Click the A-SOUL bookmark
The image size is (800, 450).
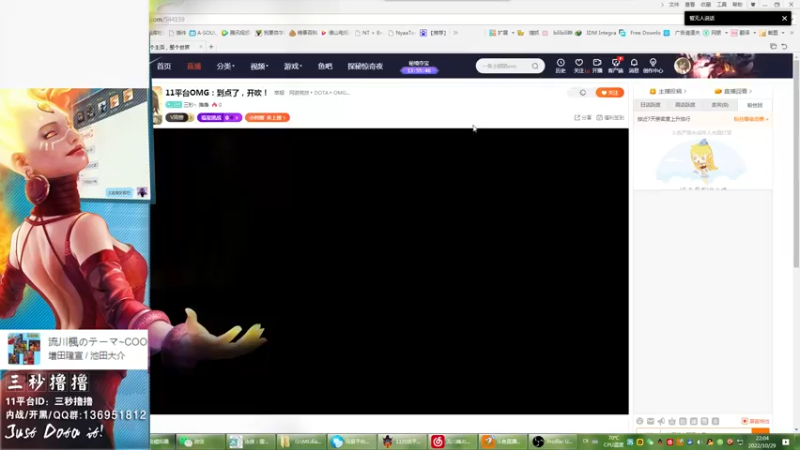(203, 33)
